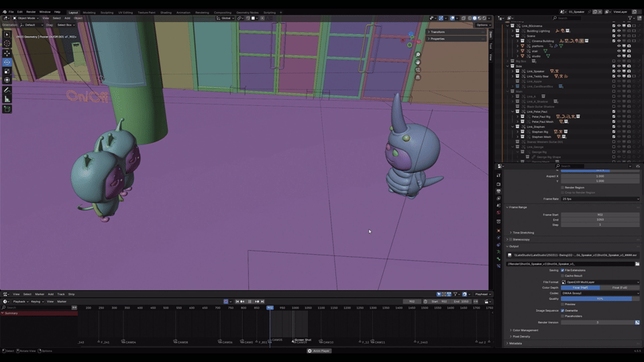Enable the Preview checkbox

click(562, 304)
